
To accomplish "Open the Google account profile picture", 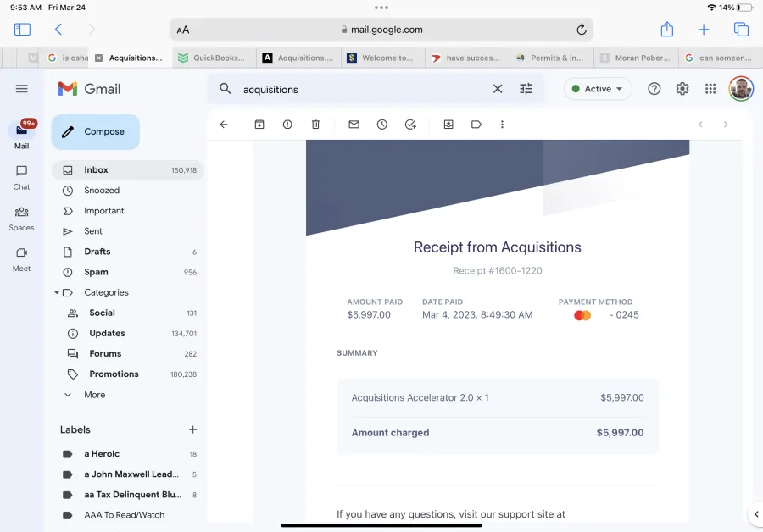I will [x=741, y=89].
